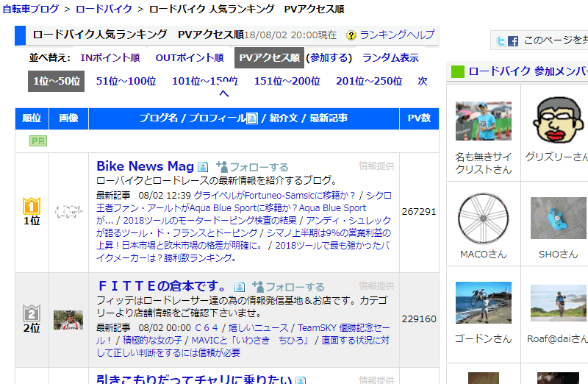Viewport: 588px width, 384px height.
Task: Click the PV数 column header
Action: 419,118
